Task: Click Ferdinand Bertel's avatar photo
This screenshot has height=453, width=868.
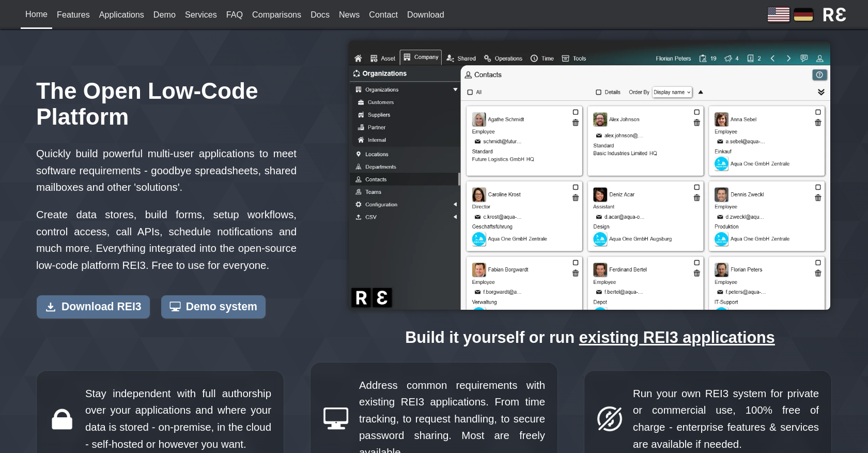Action: point(600,270)
